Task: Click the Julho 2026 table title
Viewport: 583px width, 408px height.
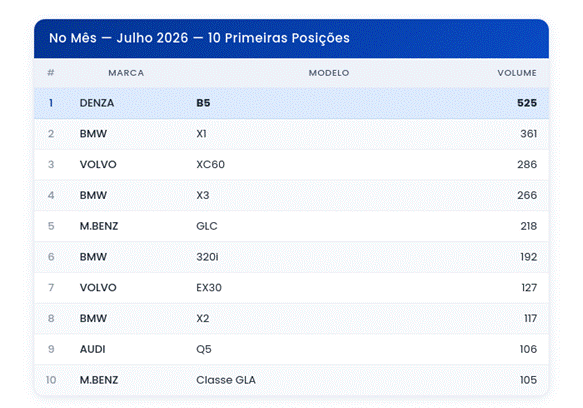Action: (199, 38)
